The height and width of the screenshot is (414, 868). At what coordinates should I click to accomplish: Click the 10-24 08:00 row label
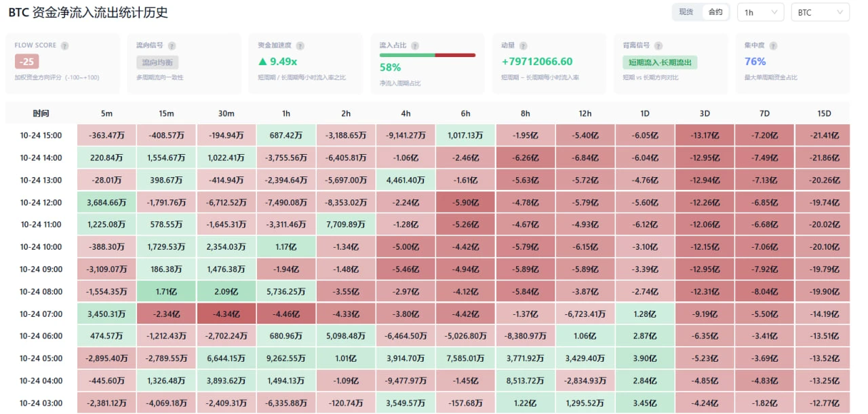click(x=41, y=292)
